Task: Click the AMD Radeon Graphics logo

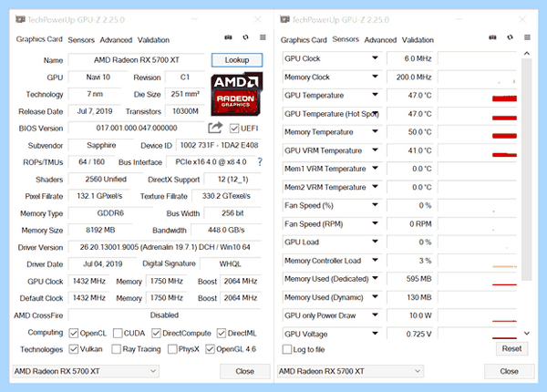Action: [x=236, y=94]
